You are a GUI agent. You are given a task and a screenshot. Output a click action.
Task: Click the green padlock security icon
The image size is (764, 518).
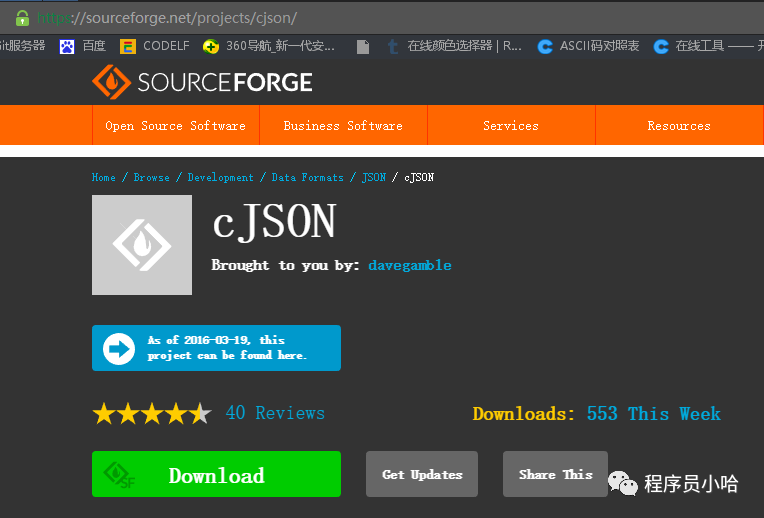pos(22,18)
